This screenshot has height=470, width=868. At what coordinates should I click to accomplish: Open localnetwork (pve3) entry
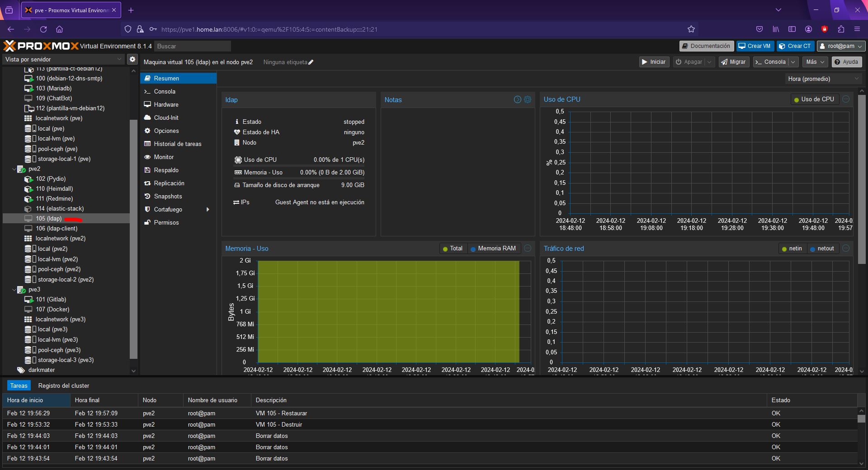tap(60, 319)
